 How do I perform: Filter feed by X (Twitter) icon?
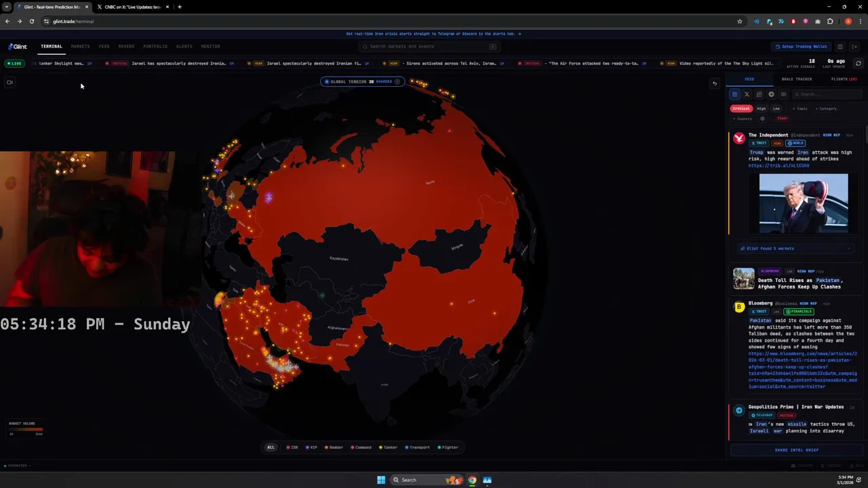747,94
